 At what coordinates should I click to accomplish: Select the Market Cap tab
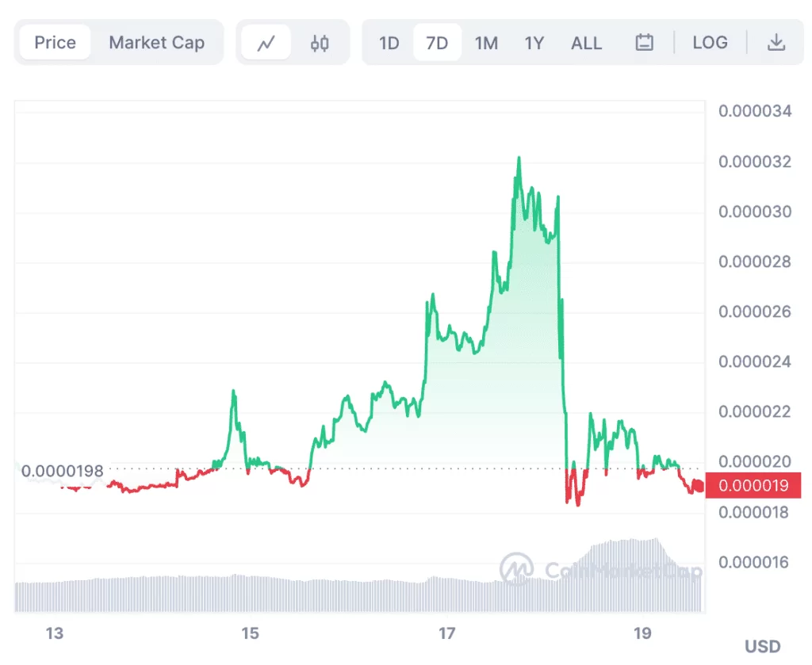click(156, 43)
